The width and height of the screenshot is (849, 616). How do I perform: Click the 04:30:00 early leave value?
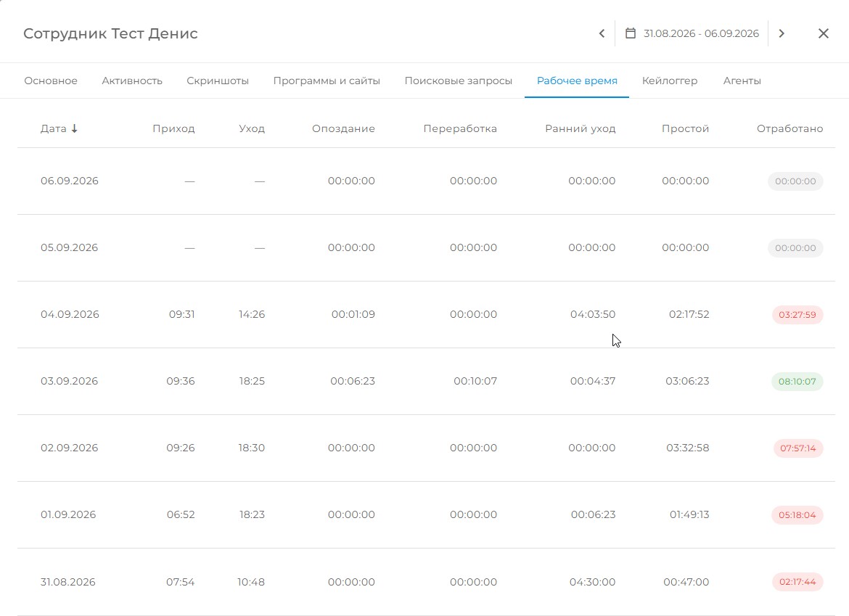tap(592, 582)
